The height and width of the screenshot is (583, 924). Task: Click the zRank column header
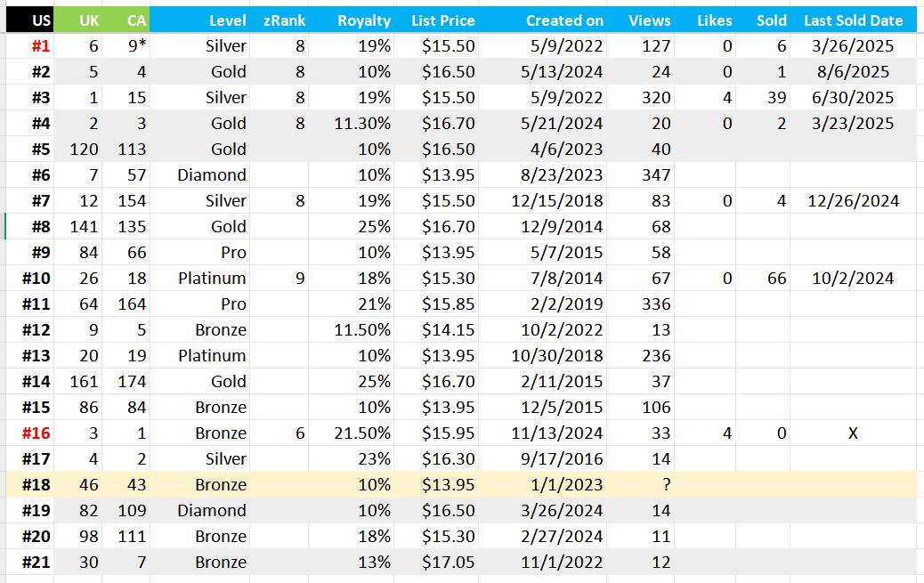pos(279,20)
